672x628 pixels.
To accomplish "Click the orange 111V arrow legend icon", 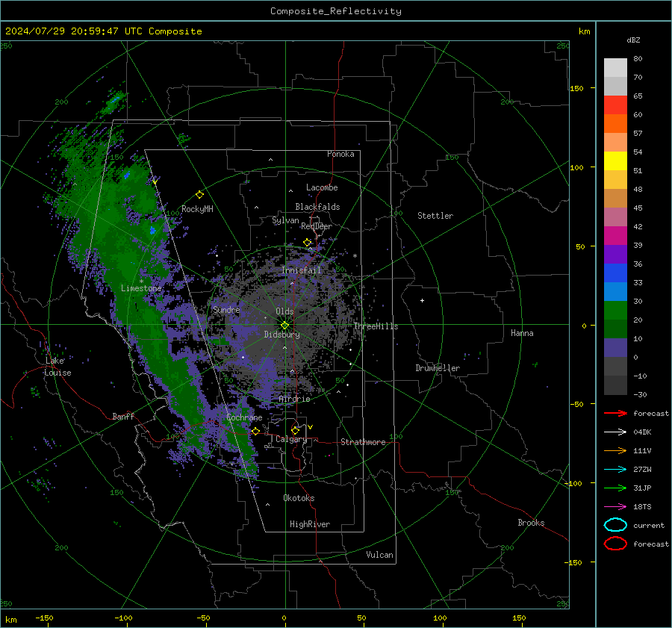I will (615, 450).
